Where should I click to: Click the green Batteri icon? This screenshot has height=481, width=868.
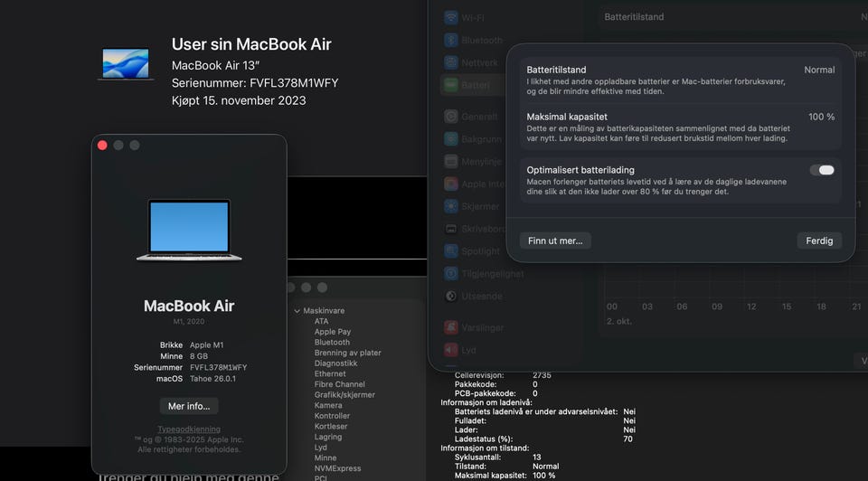tap(451, 85)
